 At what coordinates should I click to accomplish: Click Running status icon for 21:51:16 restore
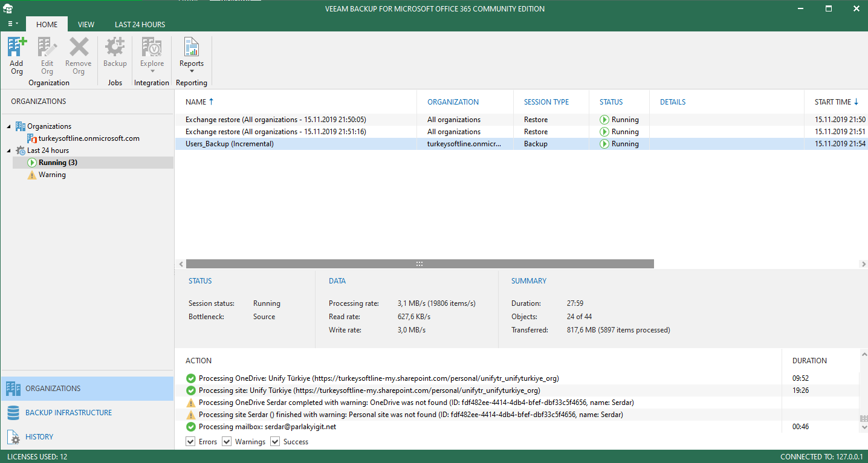pyautogui.click(x=604, y=132)
